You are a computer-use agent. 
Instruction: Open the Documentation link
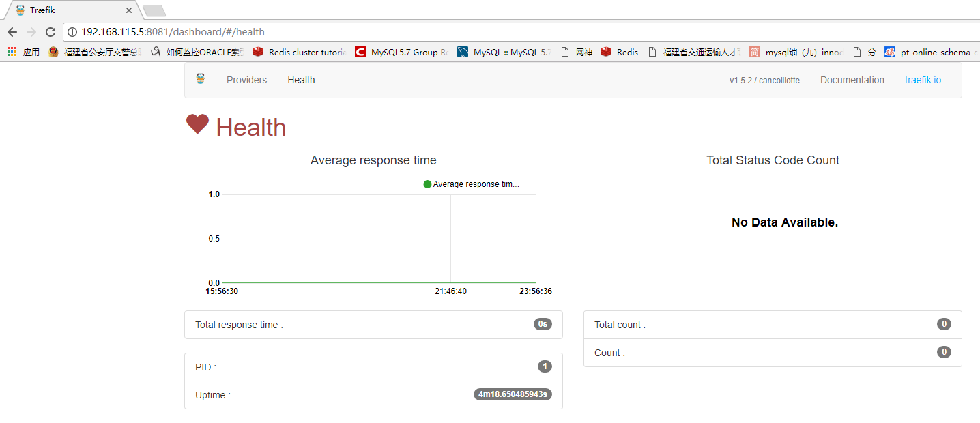852,80
